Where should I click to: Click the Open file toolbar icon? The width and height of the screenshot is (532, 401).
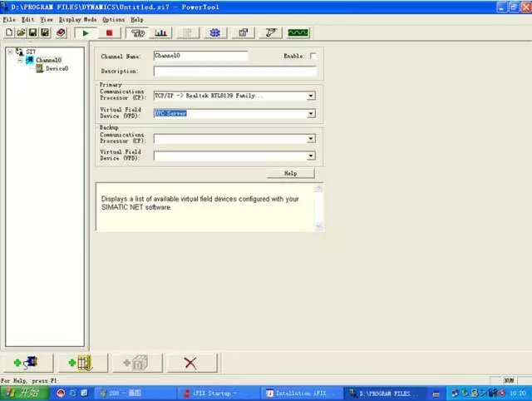[21, 32]
